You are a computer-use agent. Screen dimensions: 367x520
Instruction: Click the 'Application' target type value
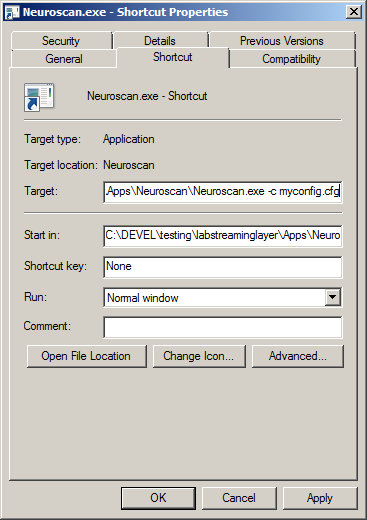click(129, 139)
